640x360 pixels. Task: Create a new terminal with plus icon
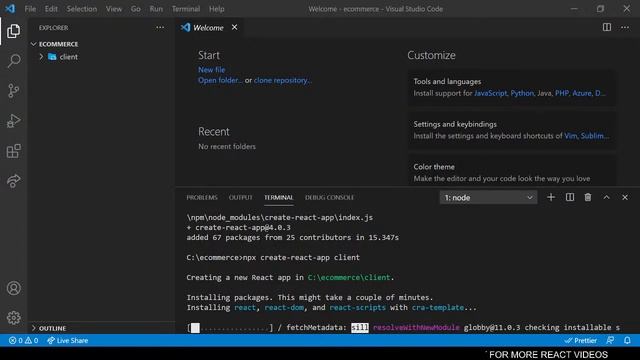tap(551, 198)
